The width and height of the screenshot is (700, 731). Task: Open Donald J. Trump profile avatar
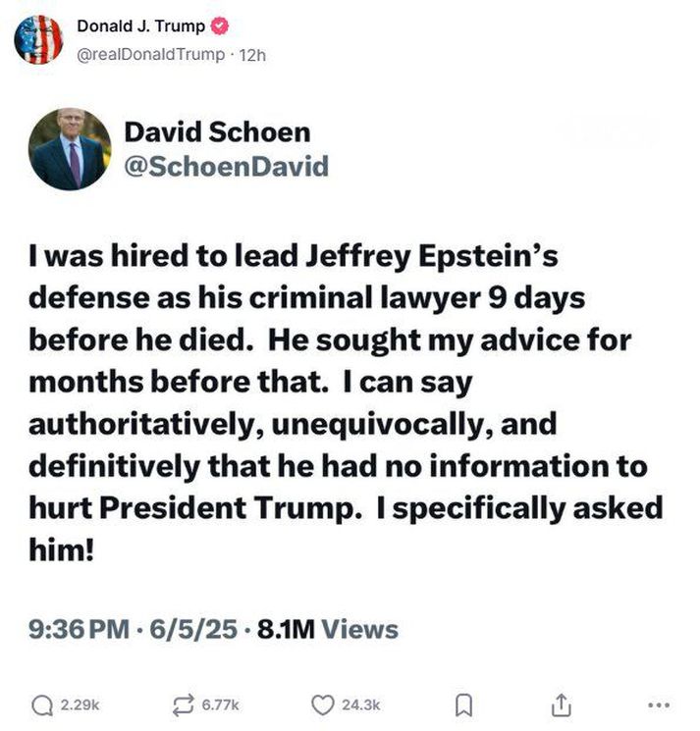pos(38,39)
